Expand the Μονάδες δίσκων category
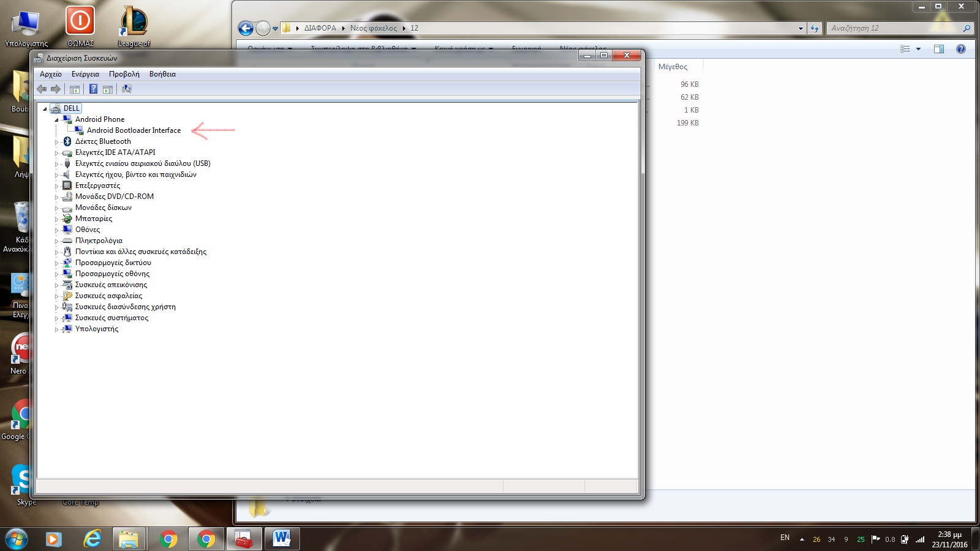Viewport: 980px width, 551px height. (x=56, y=208)
